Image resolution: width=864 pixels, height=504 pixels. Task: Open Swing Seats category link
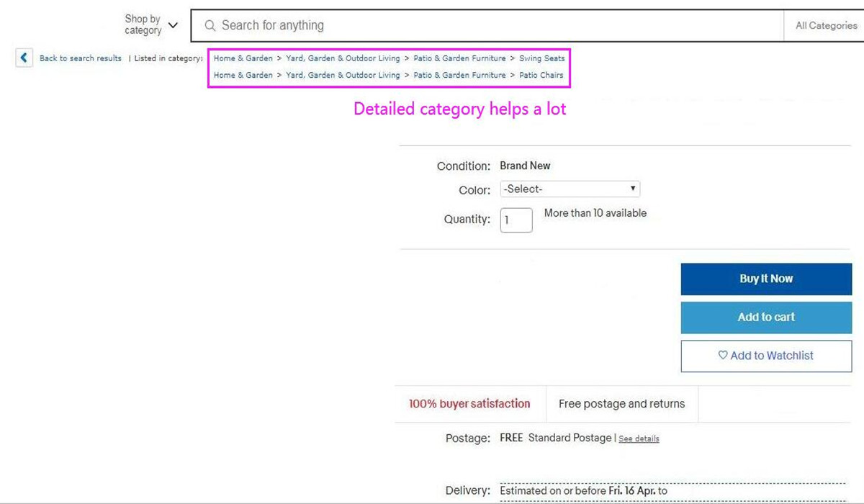point(542,58)
